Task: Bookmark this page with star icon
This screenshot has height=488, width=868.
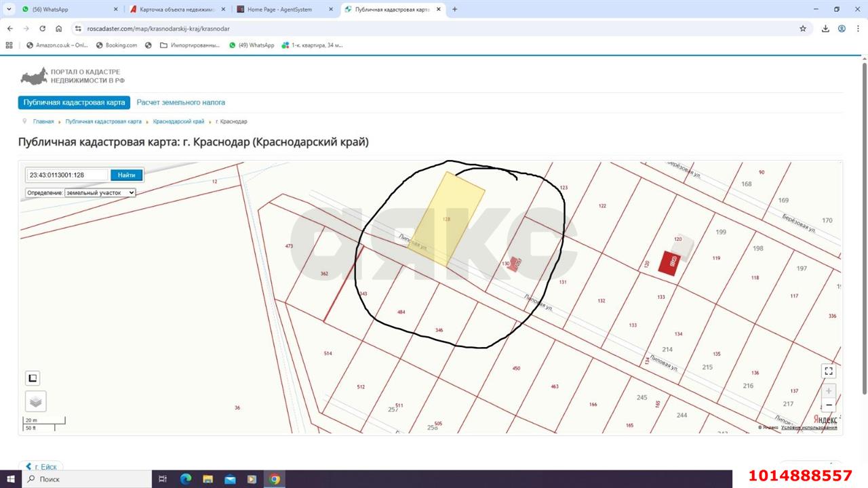Action: [x=803, y=28]
